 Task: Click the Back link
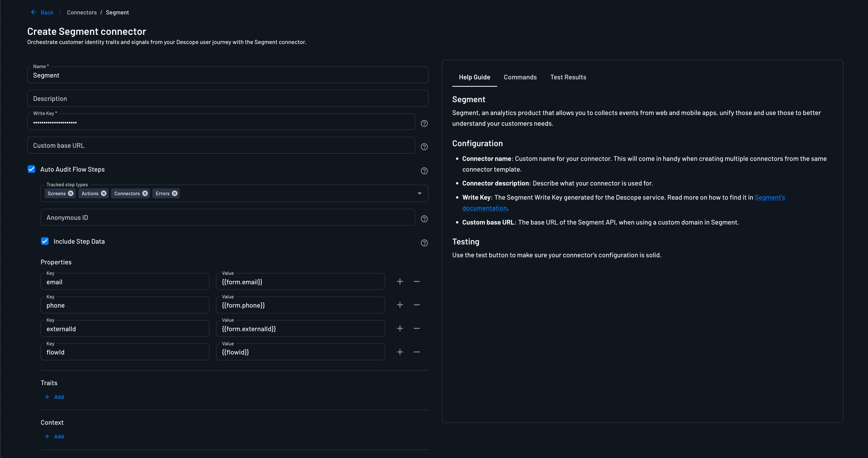[x=47, y=13]
